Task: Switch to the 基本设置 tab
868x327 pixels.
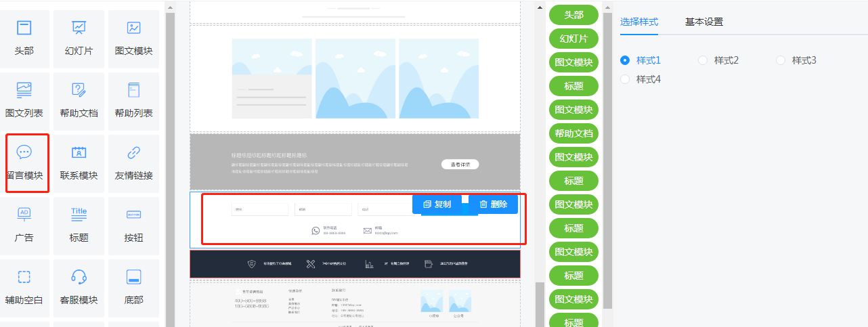Action: tap(703, 22)
